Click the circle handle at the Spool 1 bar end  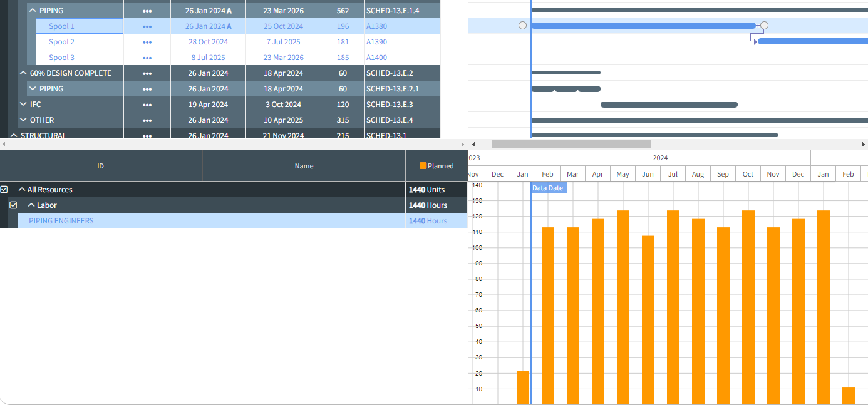point(763,26)
